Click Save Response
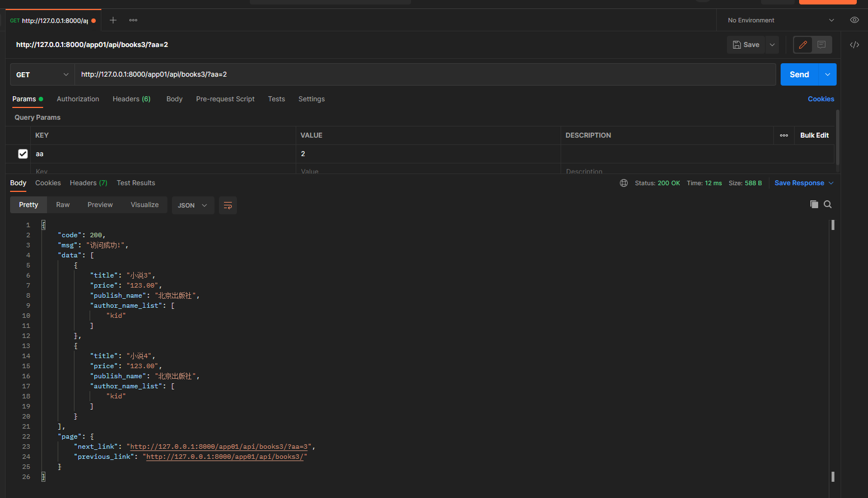 [799, 183]
